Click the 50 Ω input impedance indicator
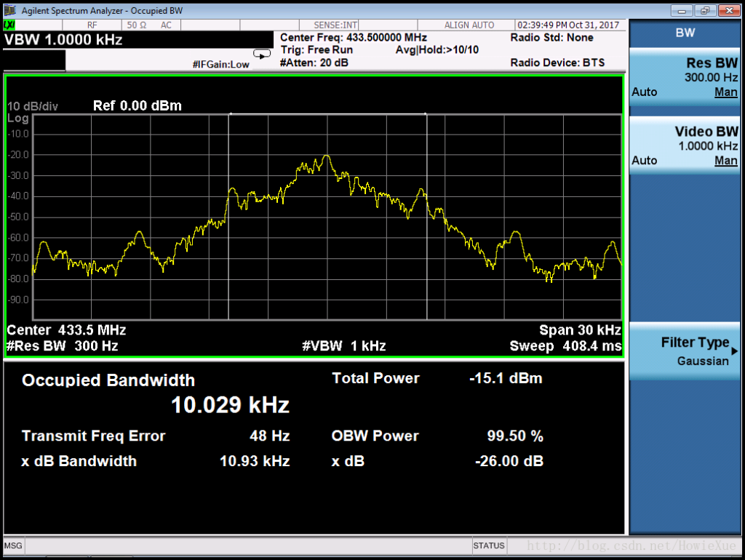The image size is (745, 560). tap(137, 25)
